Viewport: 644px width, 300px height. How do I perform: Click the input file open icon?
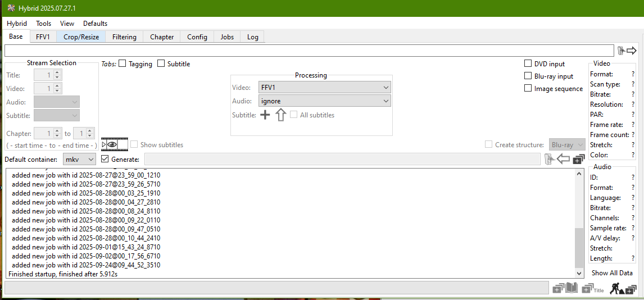coord(621,51)
